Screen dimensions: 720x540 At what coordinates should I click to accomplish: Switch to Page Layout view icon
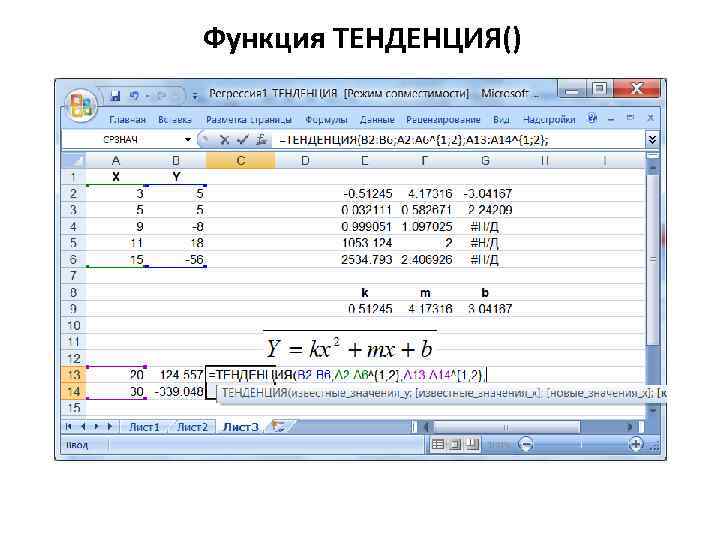click(455, 444)
